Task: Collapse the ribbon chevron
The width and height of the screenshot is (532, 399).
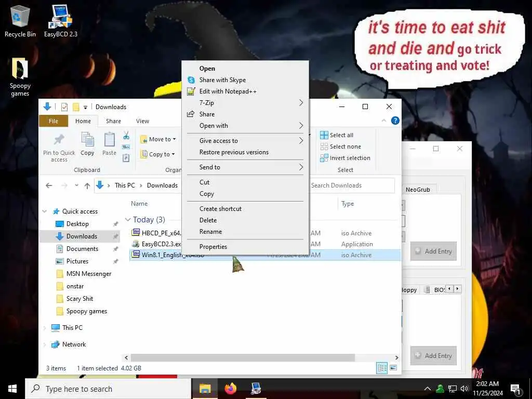Action: point(384,121)
